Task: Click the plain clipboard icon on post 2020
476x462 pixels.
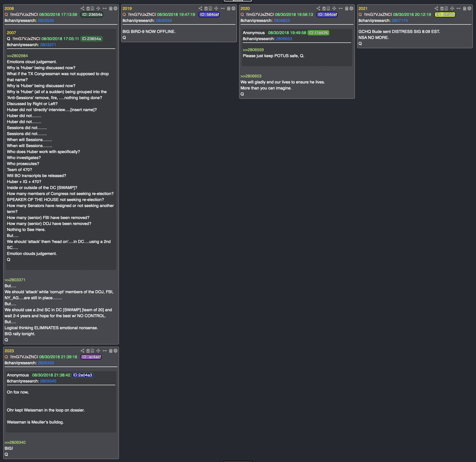Action: pyautogui.click(x=347, y=9)
